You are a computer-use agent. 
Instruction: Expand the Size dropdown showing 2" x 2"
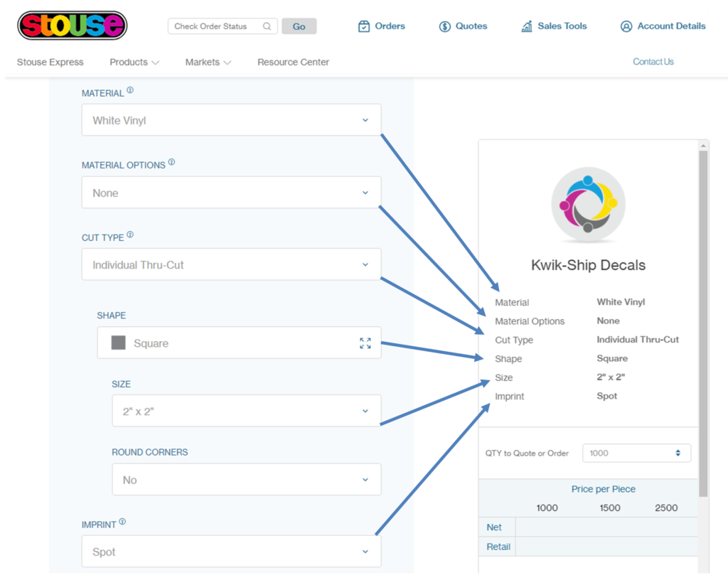[x=246, y=411]
